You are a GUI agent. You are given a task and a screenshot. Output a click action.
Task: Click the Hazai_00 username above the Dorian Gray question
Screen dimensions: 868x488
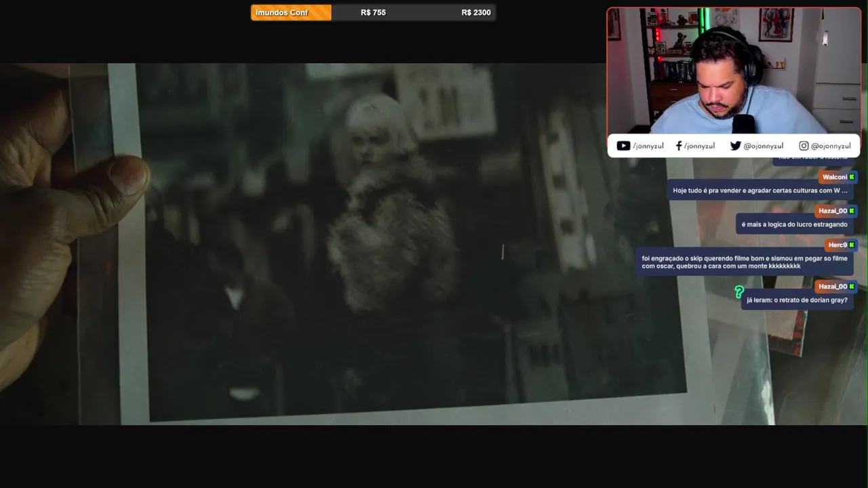833,286
